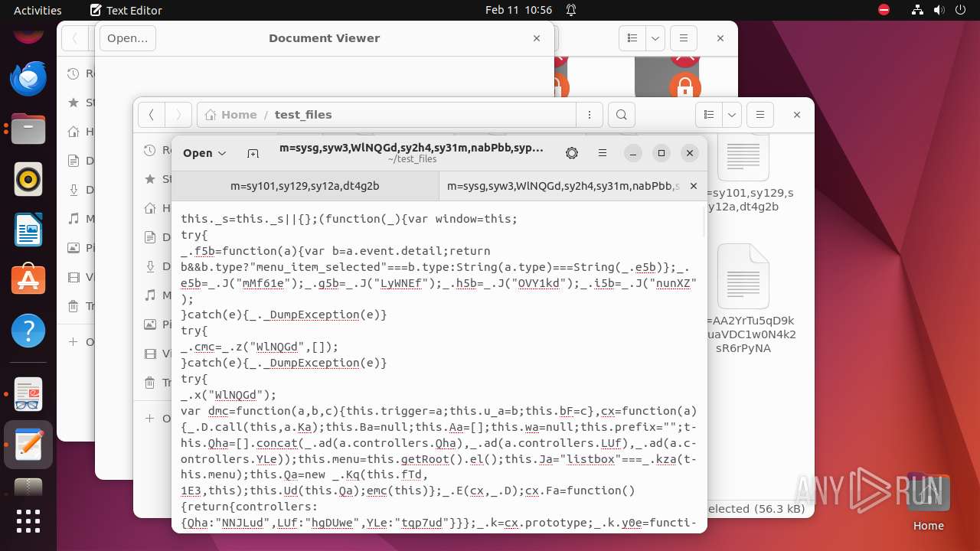
Task: Click the notification bell icon
Action: pos(571,10)
